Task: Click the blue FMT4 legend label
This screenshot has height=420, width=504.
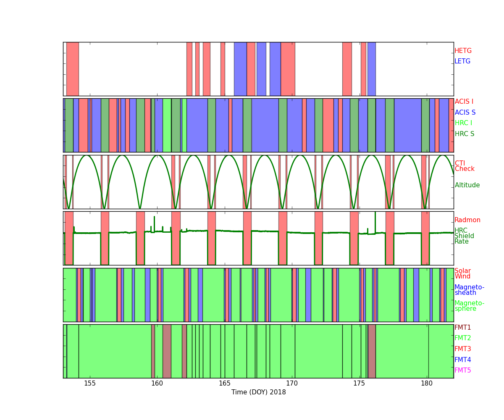Action: pos(462,360)
